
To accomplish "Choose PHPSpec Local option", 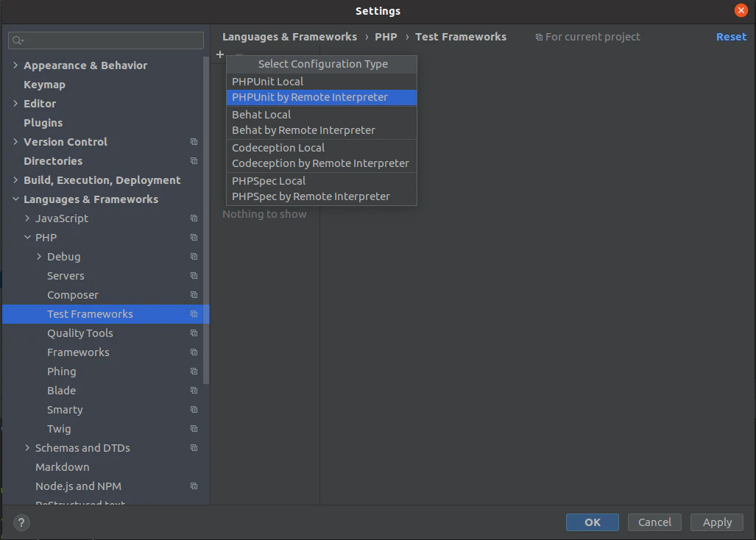I will coord(322,181).
